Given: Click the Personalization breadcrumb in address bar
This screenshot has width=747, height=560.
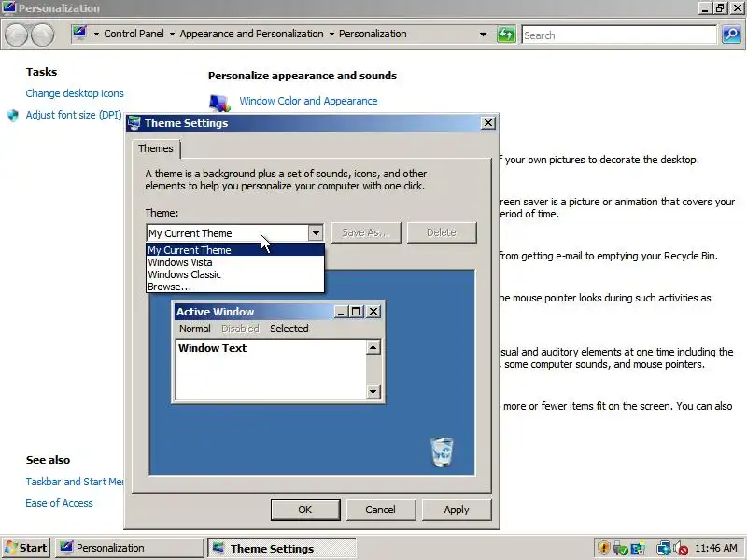Looking at the screenshot, I should pos(373,34).
